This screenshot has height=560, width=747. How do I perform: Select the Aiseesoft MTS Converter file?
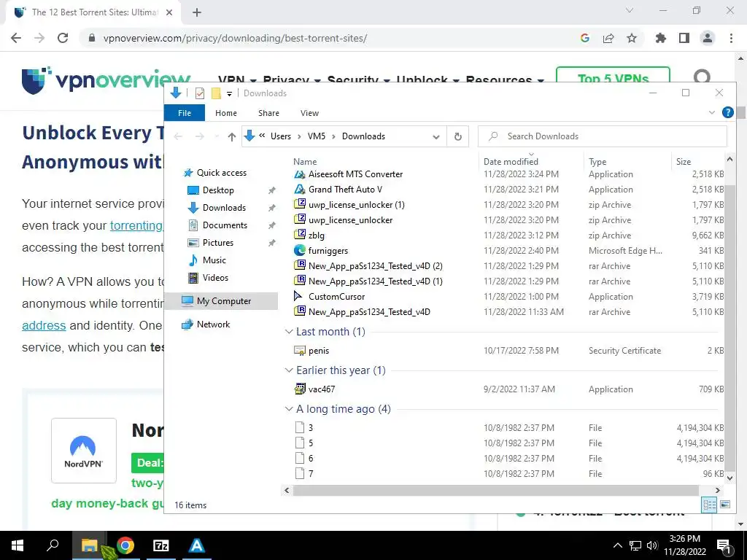tap(355, 174)
